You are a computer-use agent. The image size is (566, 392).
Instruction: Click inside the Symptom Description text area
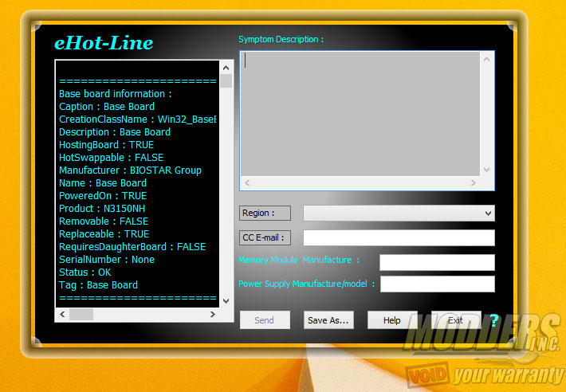(360, 114)
